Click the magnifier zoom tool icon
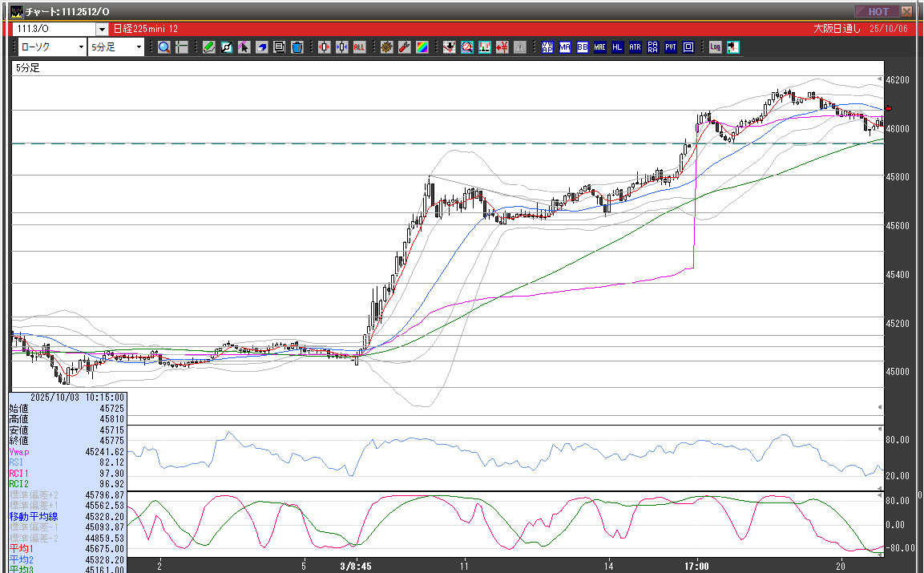924x573 pixels. pos(163,47)
